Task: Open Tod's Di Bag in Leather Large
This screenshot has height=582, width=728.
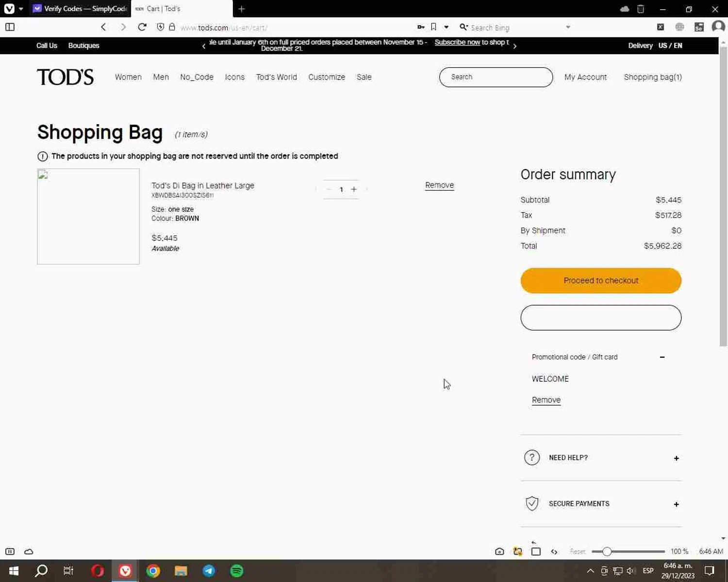Action: [203, 186]
